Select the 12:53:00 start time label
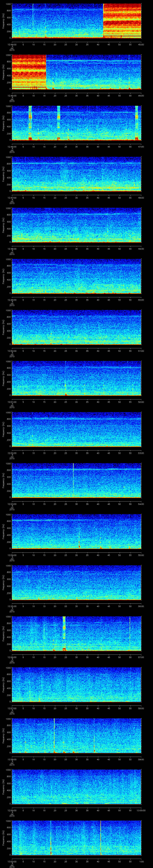This screenshot has height=868, width=153. [x=12, y=504]
